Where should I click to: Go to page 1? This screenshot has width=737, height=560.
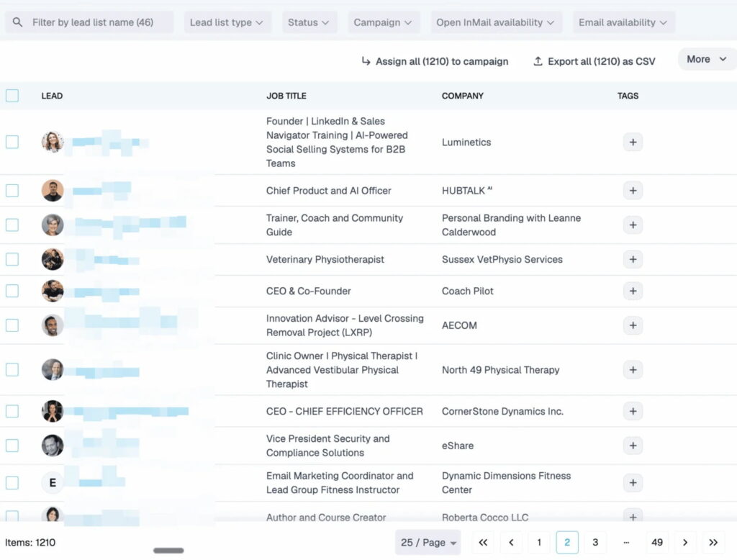tap(539, 542)
